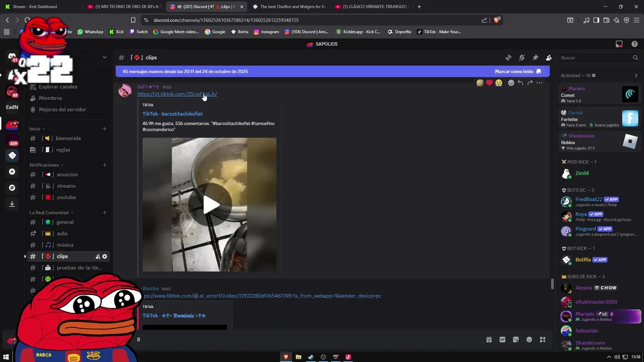Switch to best ChatBot and Widgets tab

289,7
